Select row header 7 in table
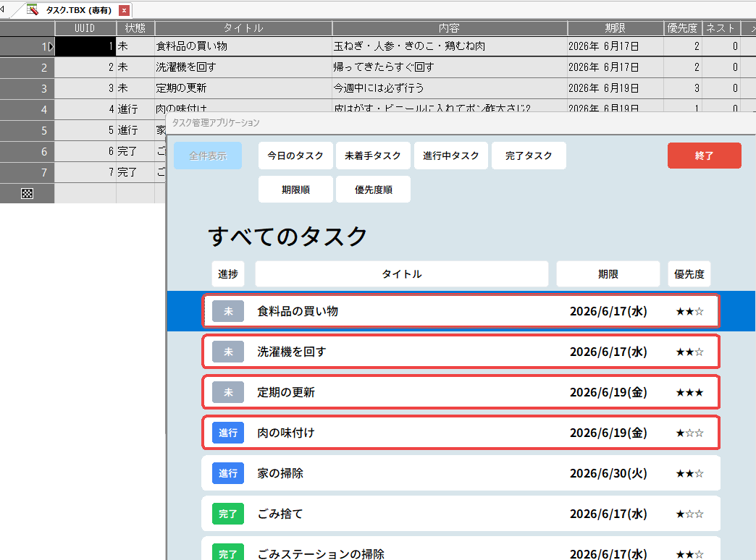This screenshot has height=560, width=756. 27,172
